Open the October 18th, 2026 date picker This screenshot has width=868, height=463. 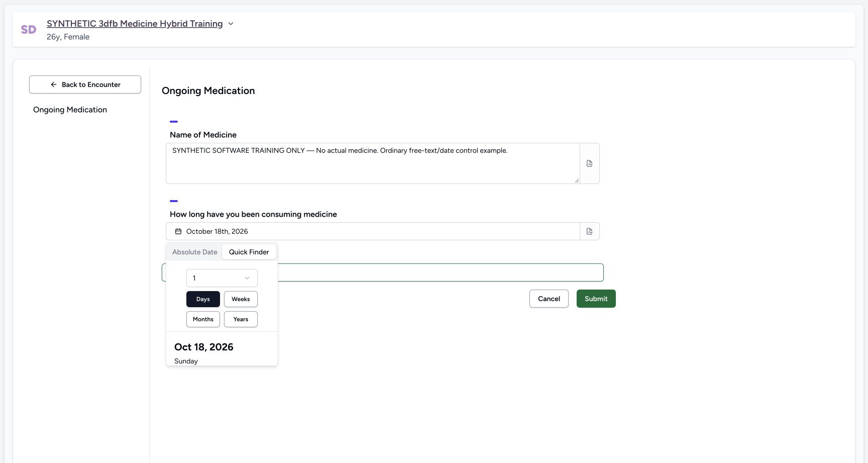[373, 231]
